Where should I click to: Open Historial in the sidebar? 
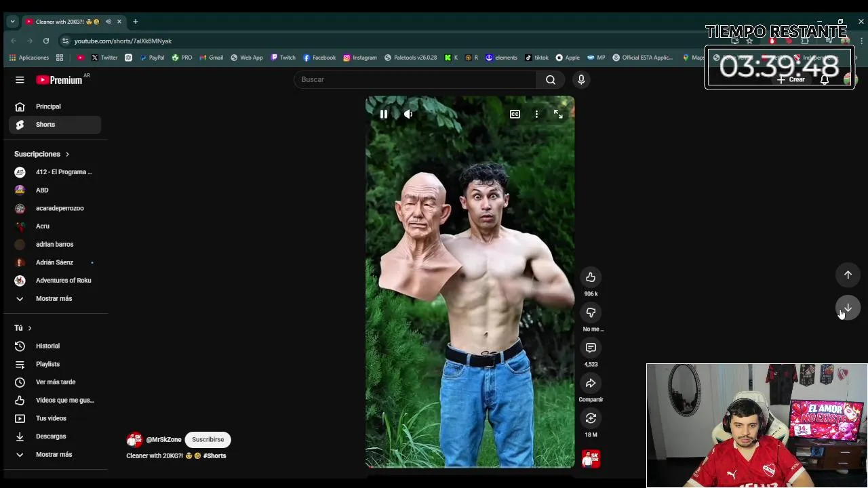[55, 346]
